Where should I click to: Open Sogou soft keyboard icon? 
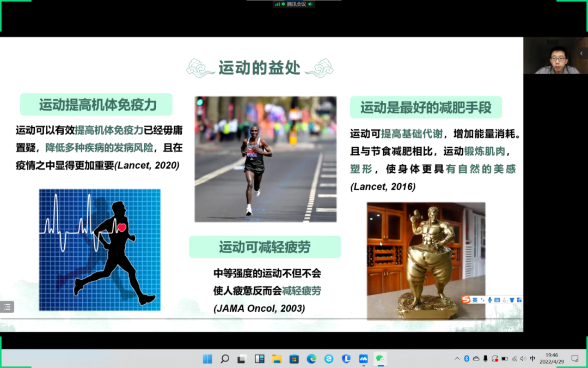click(x=497, y=300)
